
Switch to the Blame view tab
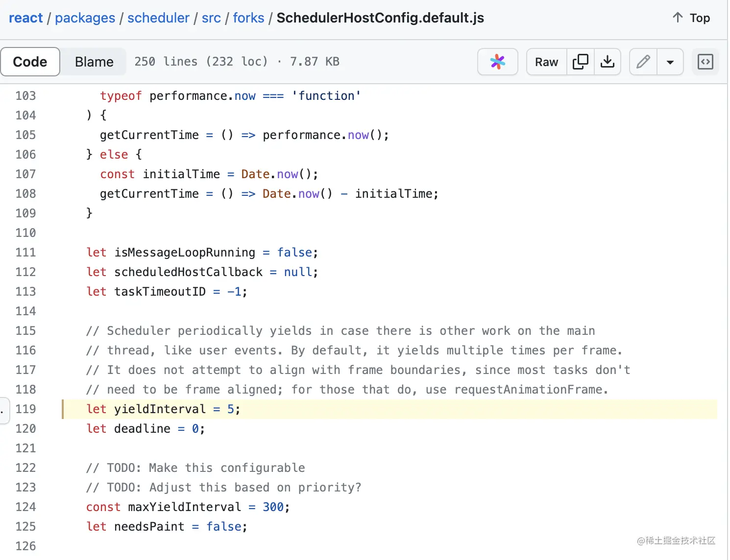[94, 62]
